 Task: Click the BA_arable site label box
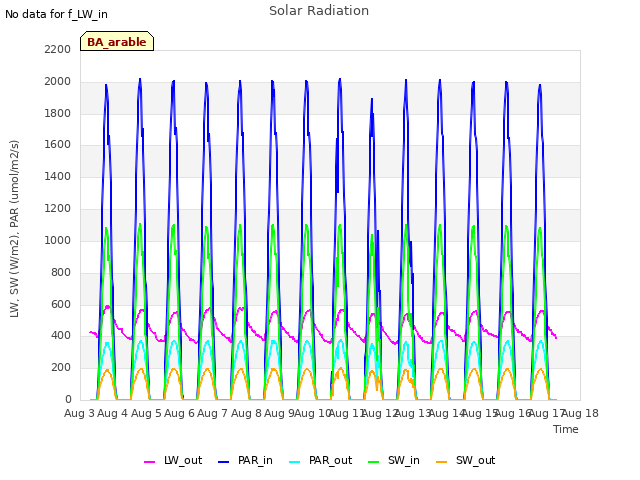click(117, 41)
